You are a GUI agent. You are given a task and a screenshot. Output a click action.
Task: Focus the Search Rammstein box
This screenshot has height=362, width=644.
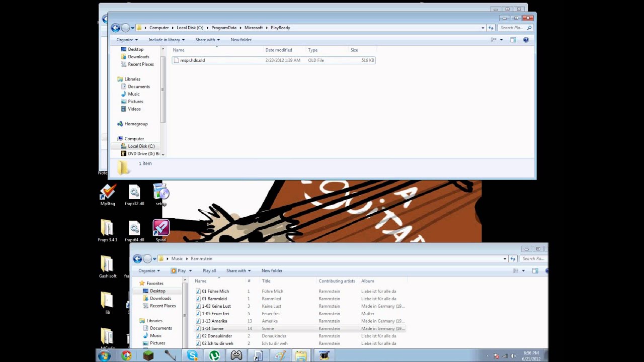tap(533, 259)
